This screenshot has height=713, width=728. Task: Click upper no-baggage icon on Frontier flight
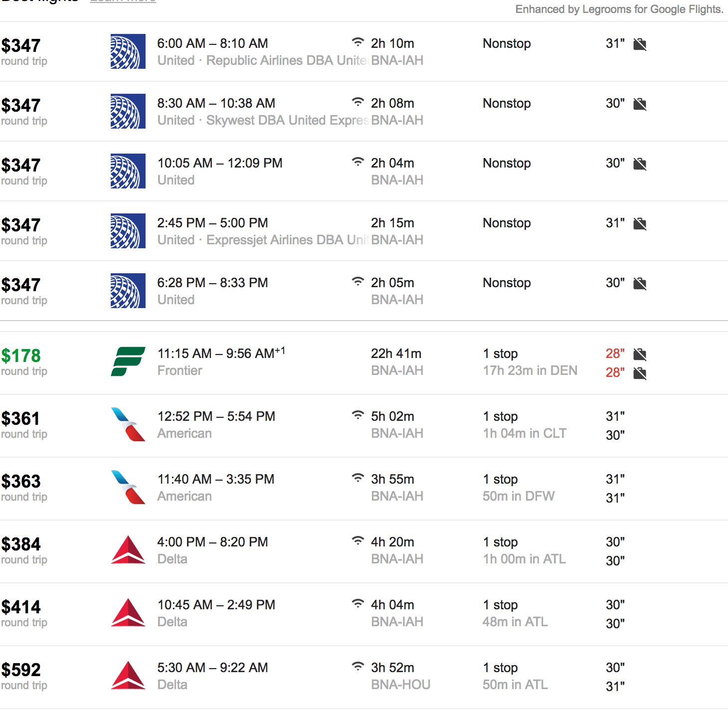640,355
